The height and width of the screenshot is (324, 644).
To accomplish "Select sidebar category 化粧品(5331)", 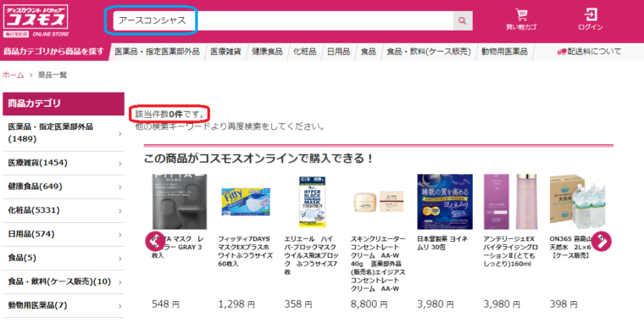I will (x=64, y=210).
